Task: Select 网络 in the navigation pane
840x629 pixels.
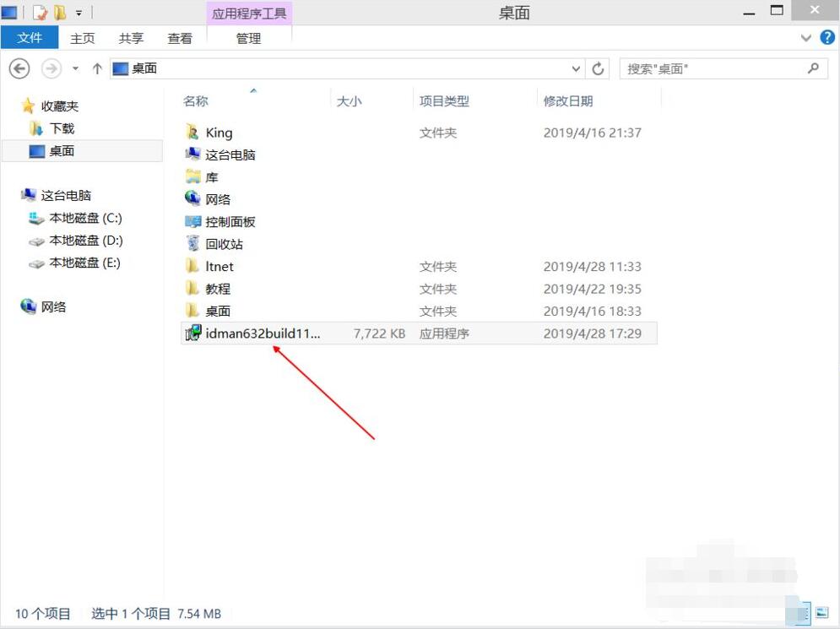Action: [44, 306]
